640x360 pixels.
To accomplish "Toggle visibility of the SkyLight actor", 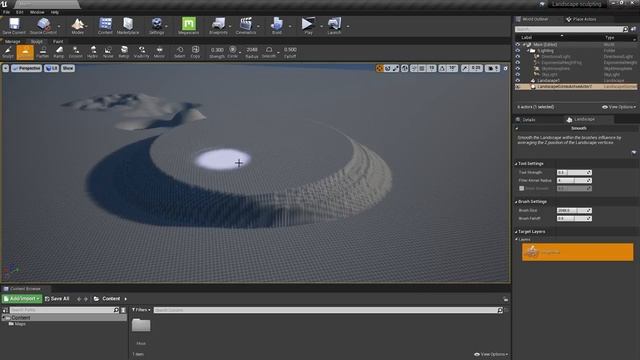I will pyautogui.click(x=518, y=75).
